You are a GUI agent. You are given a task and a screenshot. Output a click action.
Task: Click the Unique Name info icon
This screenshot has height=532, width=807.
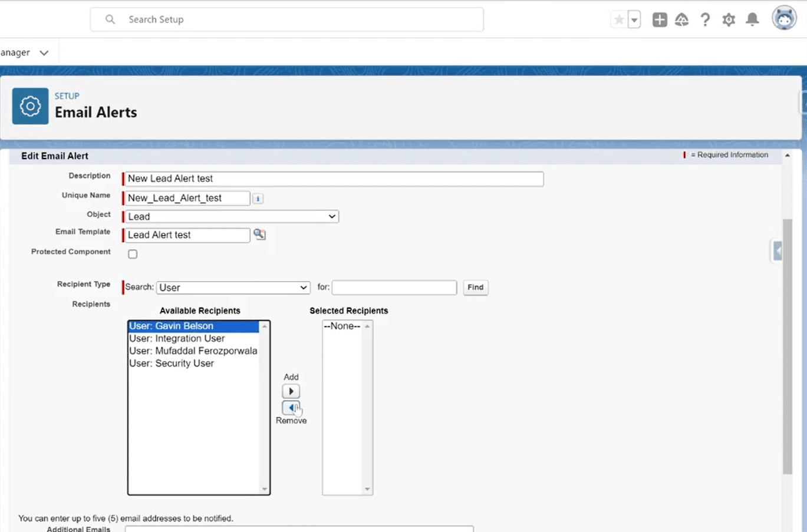[x=258, y=199]
